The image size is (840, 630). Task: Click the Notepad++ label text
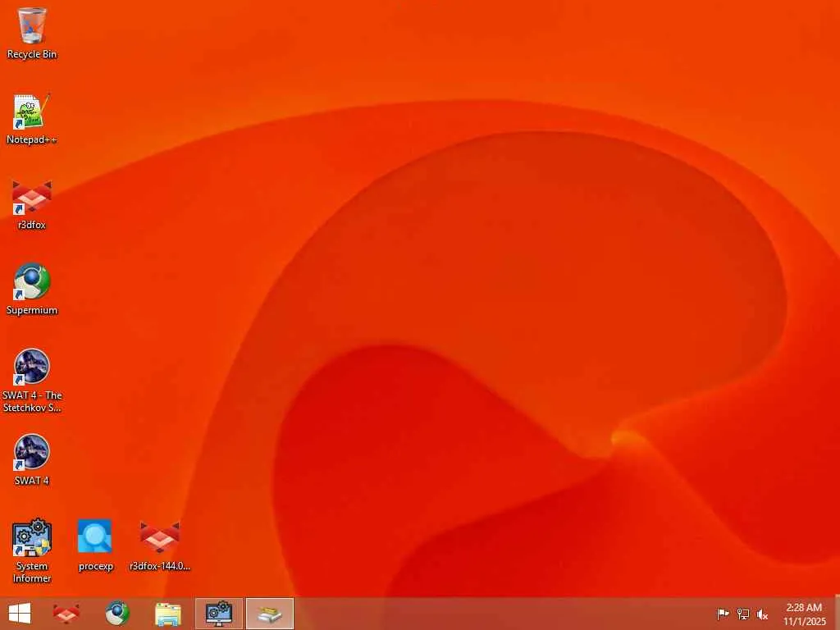coord(32,139)
